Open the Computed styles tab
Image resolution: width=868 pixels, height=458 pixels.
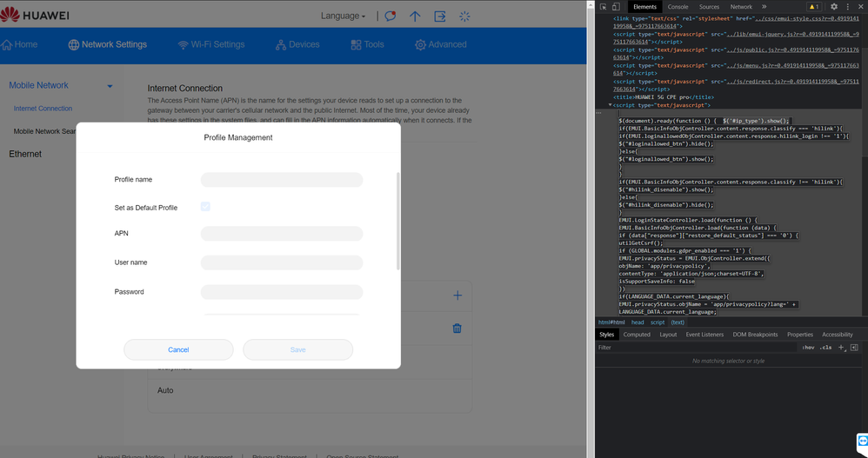pos(637,335)
